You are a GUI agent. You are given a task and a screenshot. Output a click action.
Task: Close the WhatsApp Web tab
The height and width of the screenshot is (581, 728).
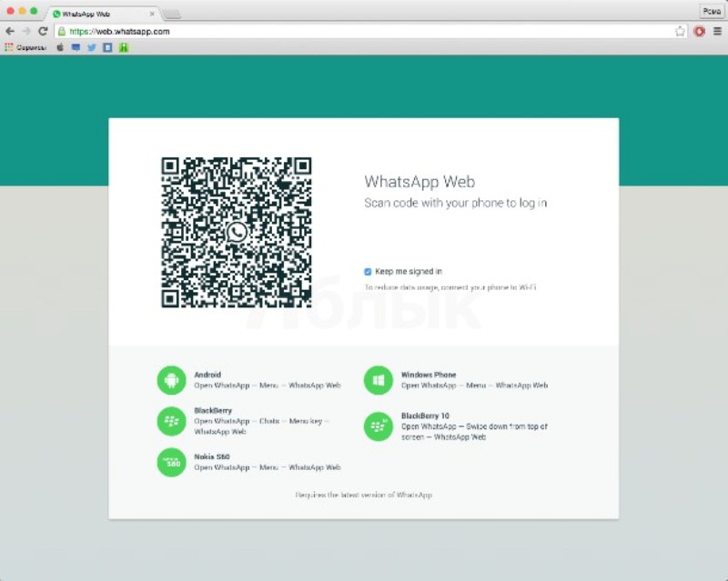[x=152, y=14]
